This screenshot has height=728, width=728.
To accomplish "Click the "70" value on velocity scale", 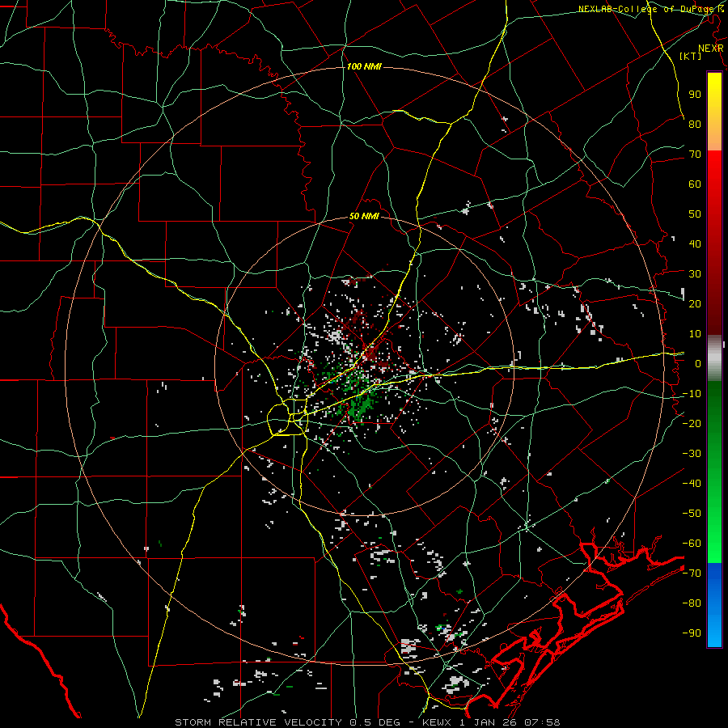I will pyautogui.click(x=695, y=154).
